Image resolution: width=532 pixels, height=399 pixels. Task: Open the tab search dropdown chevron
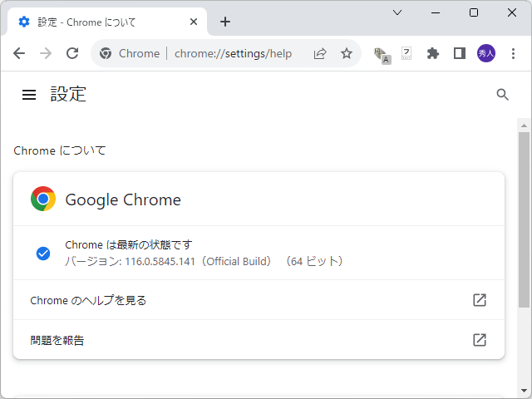click(397, 13)
